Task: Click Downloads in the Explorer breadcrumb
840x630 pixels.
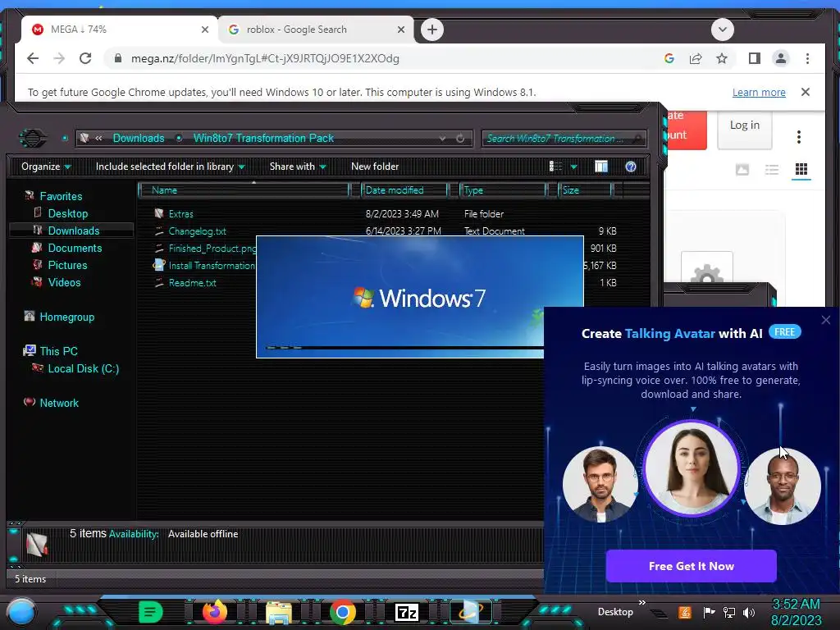Action: click(x=138, y=138)
